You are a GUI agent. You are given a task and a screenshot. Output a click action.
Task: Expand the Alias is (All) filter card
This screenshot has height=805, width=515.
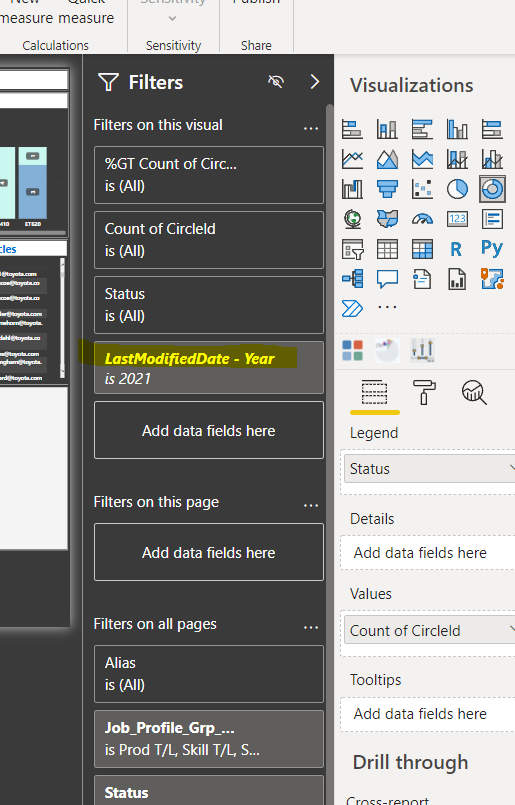click(208, 674)
